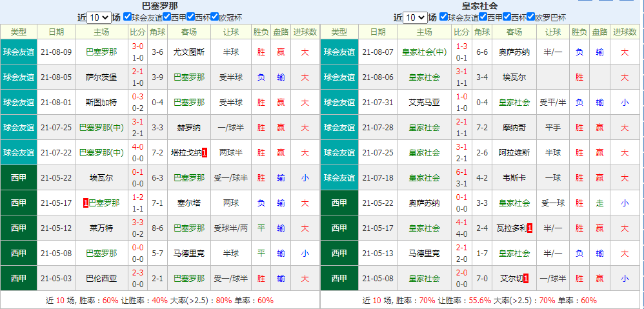
Task: Open the 赫罗纳 team entry
Action: (189, 128)
